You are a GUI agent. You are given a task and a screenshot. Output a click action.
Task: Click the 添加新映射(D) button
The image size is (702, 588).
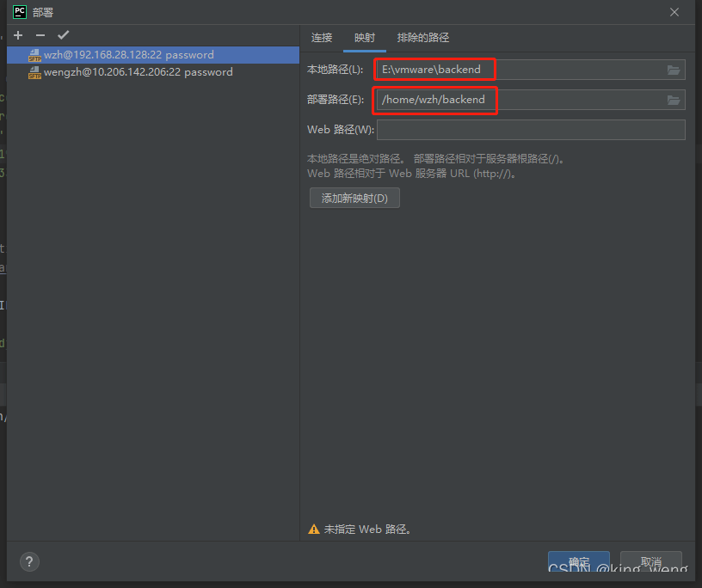(354, 197)
